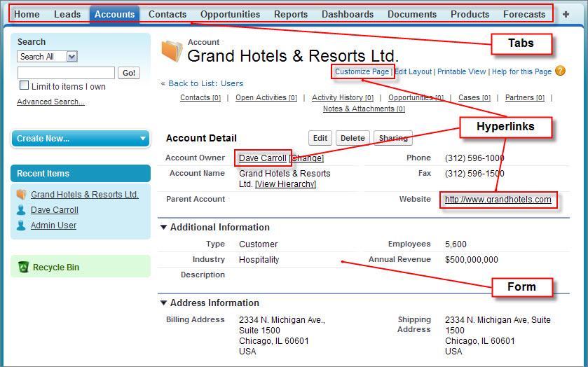Jump to Opportunities [0] related list link
This screenshot has height=367, width=588.
(416, 97)
